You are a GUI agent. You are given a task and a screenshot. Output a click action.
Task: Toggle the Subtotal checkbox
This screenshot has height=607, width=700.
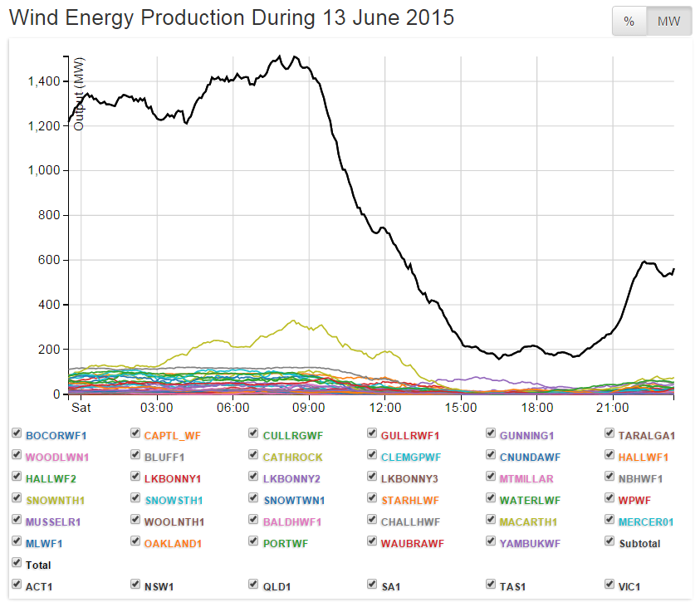pos(609,542)
